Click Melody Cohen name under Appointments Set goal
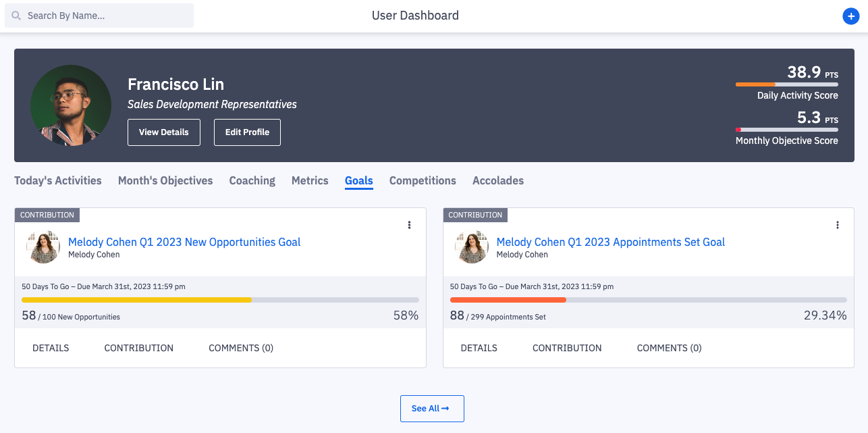Viewport: 868px width, 433px height. [x=522, y=255]
